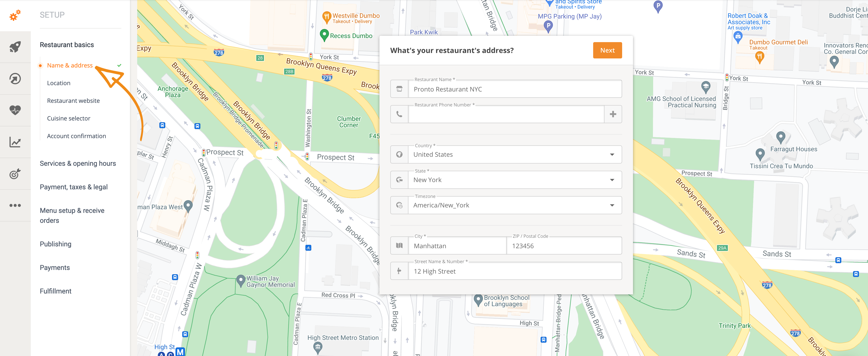Viewport: 868px width, 356px height.
Task: Add another phone number with plus button
Action: [613, 114]
